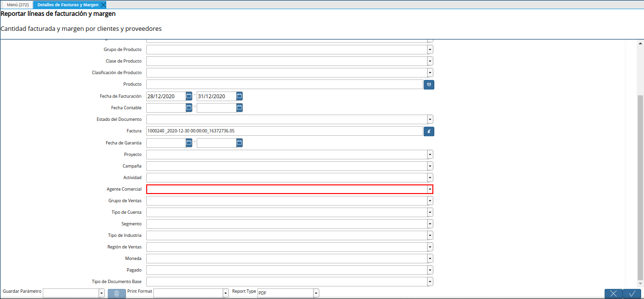Screen dimensions: 644x299
Task: Expand the Región de Ventas dropdown
Action: (x=430, y=247)
